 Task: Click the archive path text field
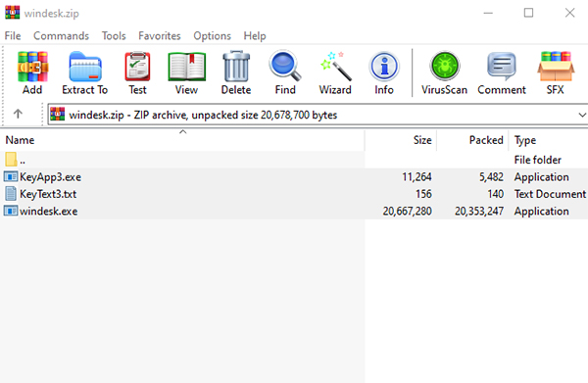[x=318, y=115]
